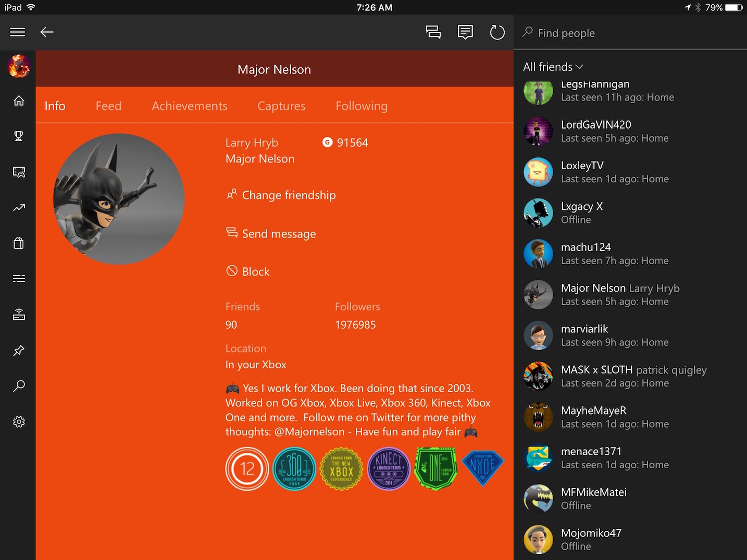Tap the Wi-Fi icon in status bar
The height and width of the screenshot is (560, 747).
[x=31, y=7]
